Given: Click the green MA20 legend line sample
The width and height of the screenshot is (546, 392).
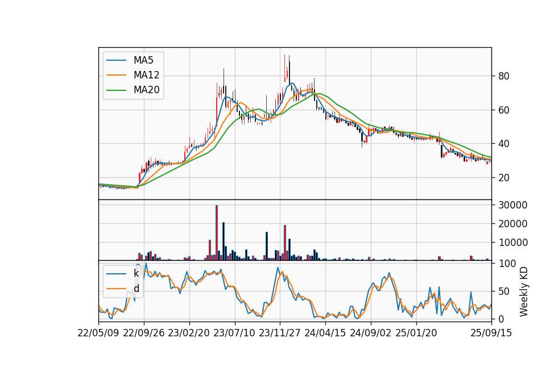Looking at the screenshot, I should 116,90.
